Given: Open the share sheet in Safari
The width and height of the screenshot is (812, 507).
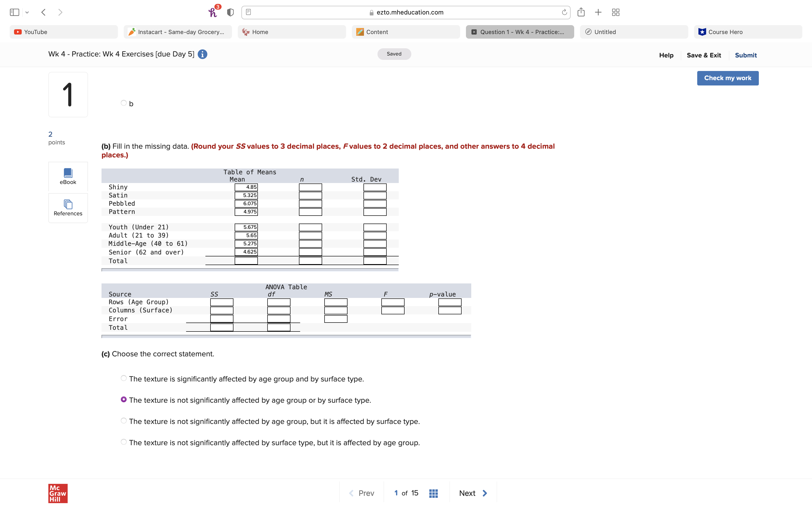Looking at the screenshot, I should coord(581,12).
